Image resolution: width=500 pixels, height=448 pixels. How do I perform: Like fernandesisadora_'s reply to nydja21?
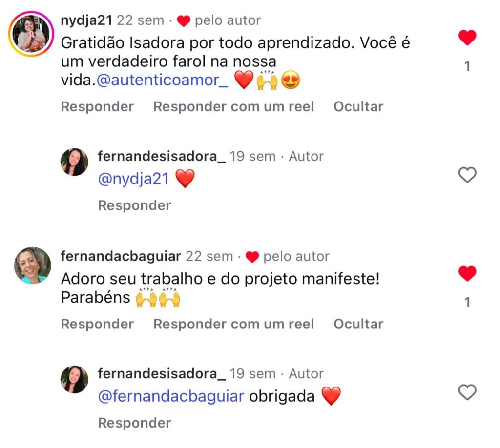pyautogui.click(x=467, y=175)
